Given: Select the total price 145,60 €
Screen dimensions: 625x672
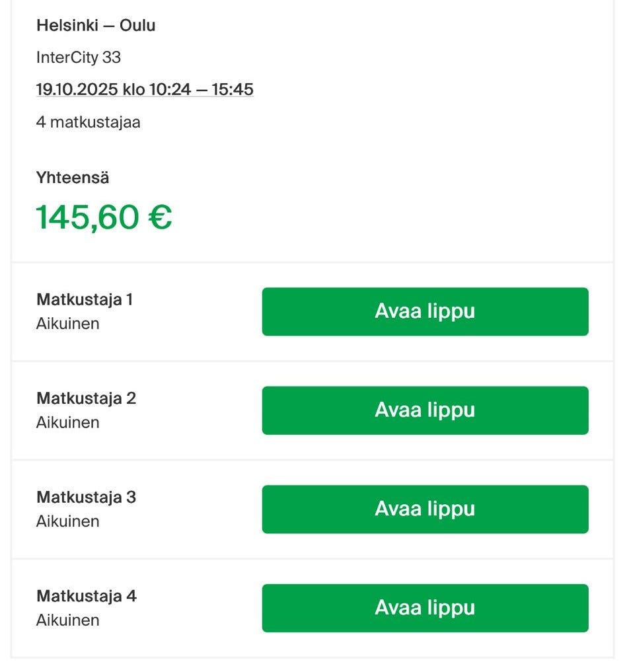Looking at the screenshot, I should (104, 215).
